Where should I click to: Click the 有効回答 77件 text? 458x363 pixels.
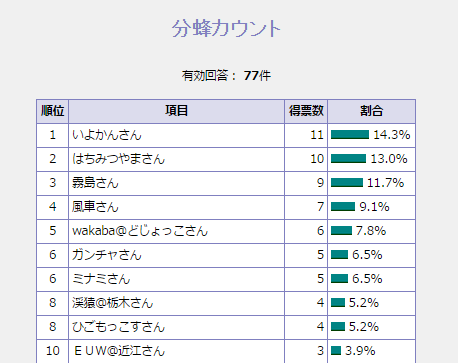point(226,76)
